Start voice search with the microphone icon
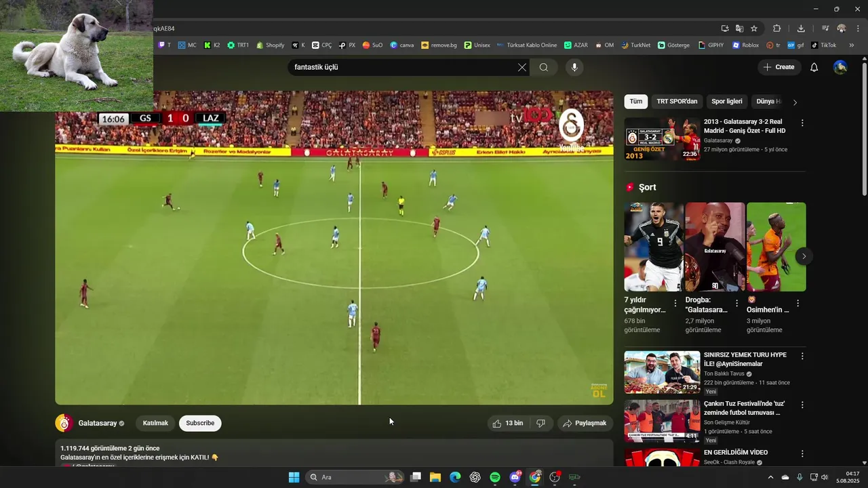This screenshot has width=868, height=488. pyautogui.click(x=574, y=67)
